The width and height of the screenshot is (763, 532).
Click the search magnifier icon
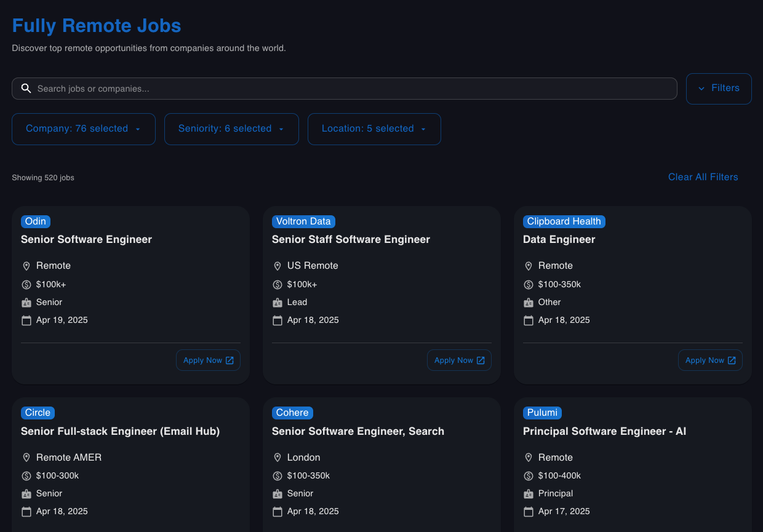pos(26,89)
